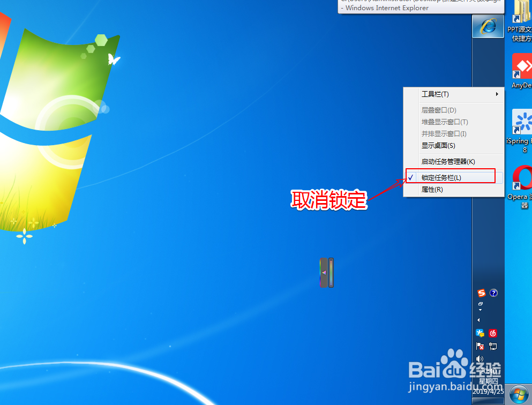Choose 层叠窗口(D) in the context menu
Screen dimensions: 532x405
pyautogui.click(x=454, y=110)
